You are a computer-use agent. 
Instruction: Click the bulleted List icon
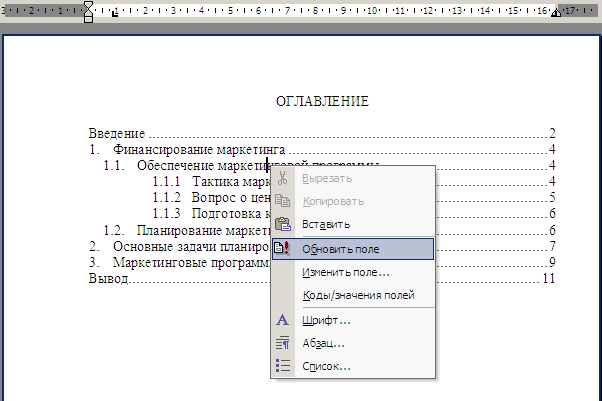coord(283,366)
